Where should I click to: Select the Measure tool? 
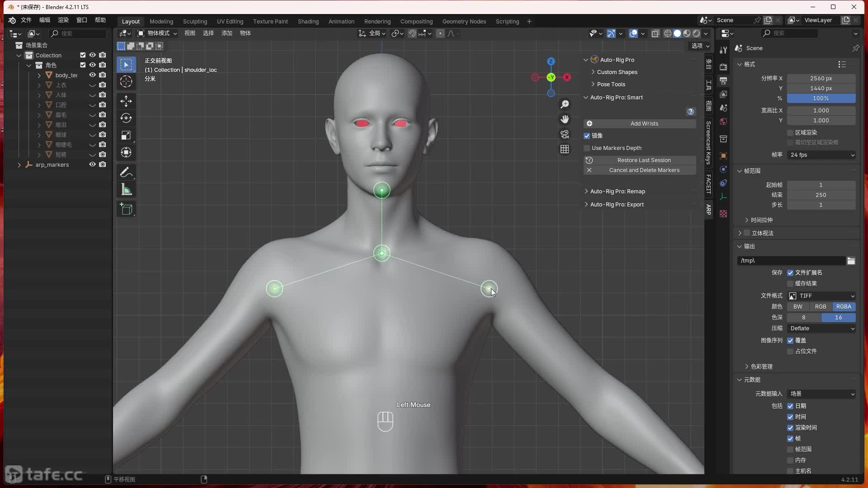[x=126, y=190]
